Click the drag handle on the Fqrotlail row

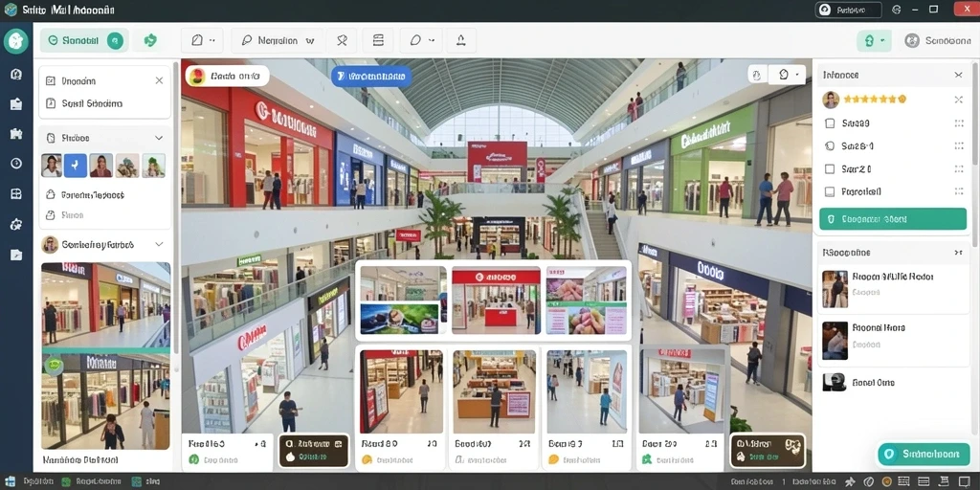click(x=959, y=191)
